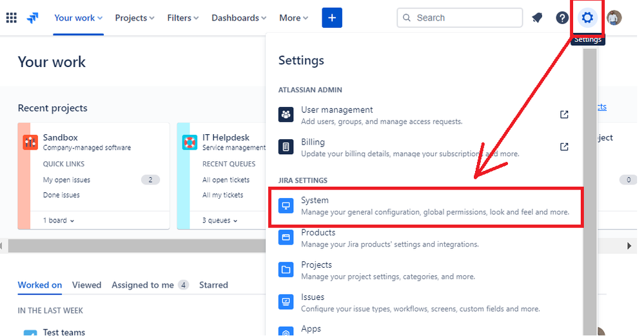
Task: Expand the 3 queues dropdown
Action: (220, 221)
